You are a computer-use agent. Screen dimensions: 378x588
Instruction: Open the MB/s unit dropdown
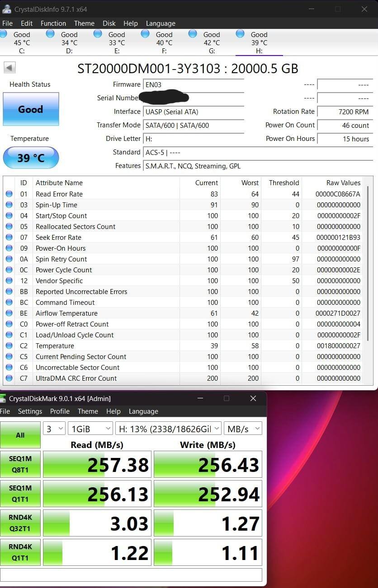(x=243, y=429)
